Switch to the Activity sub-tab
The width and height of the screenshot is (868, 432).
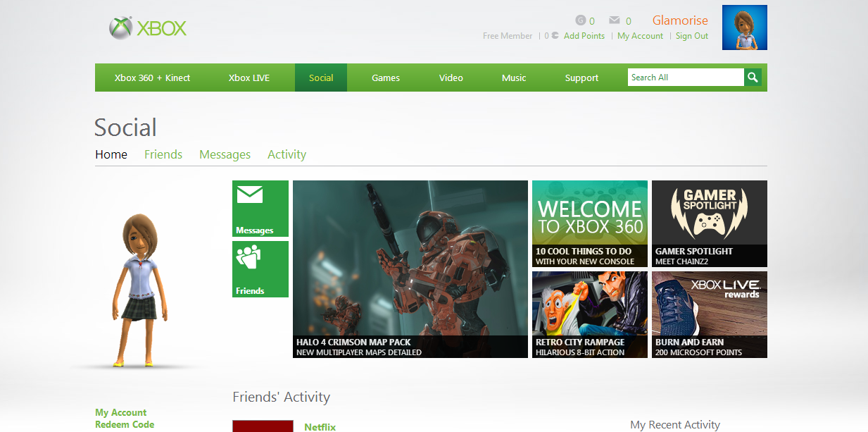click(x=287, y=154)
